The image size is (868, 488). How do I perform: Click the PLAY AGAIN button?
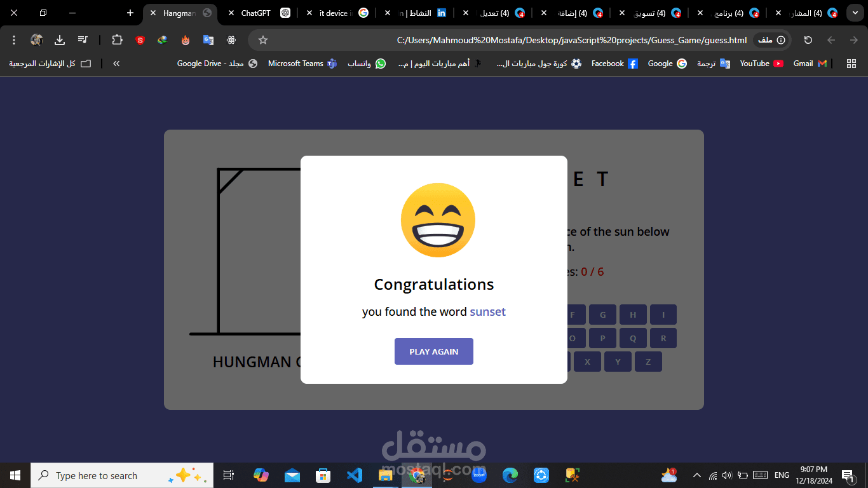(434, 351)
